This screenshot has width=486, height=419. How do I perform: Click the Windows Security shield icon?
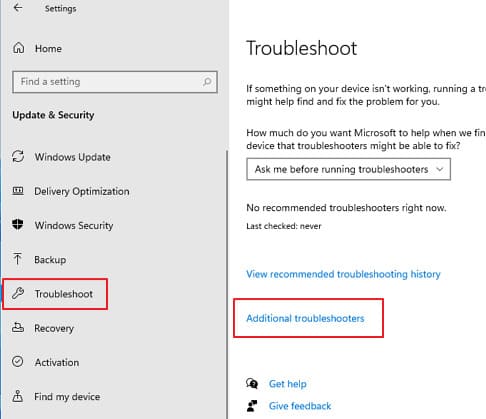(18, 225)
